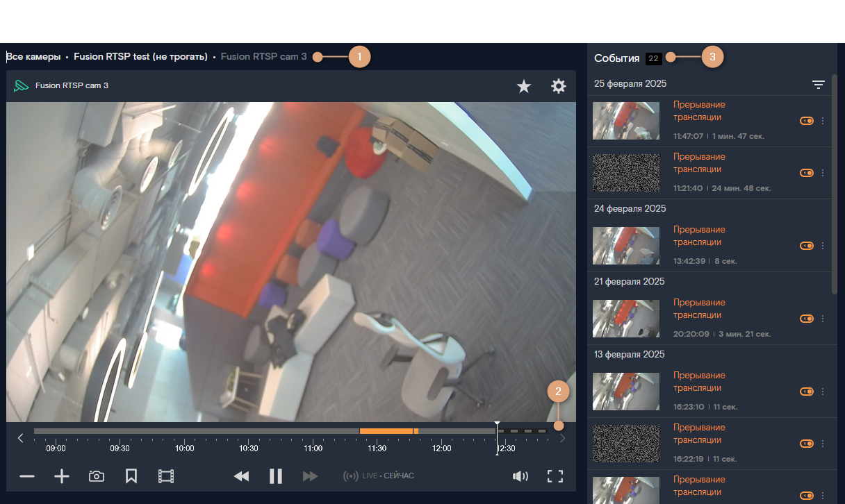Click the 09:00 label on the timeline
845x504 pixels.
coord(56,448)
